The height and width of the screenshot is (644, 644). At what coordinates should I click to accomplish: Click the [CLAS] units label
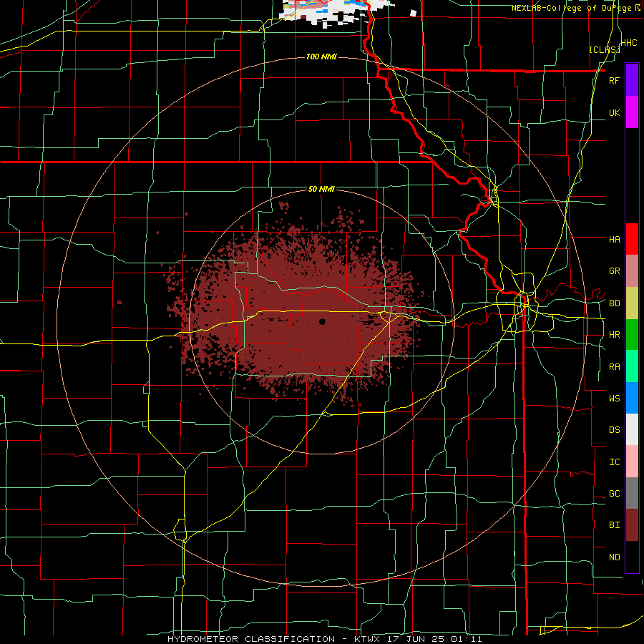point(605,50)
